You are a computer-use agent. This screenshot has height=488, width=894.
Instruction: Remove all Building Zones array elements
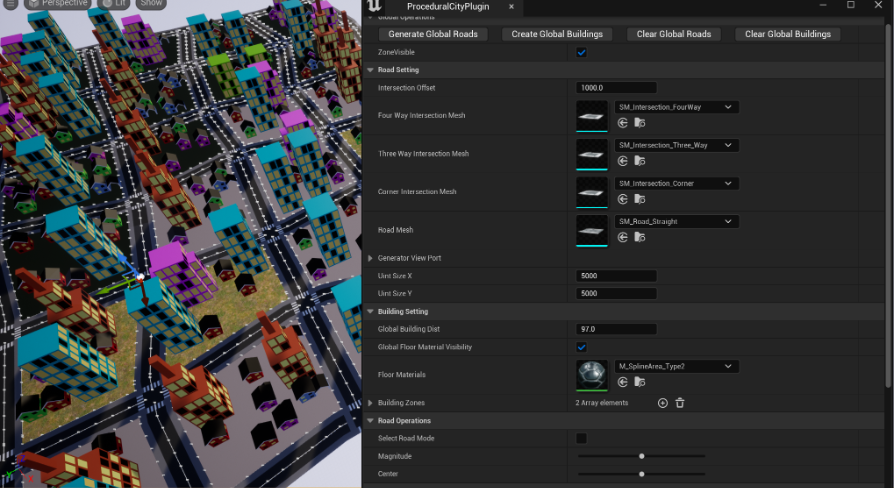click(x=680, y=403)
